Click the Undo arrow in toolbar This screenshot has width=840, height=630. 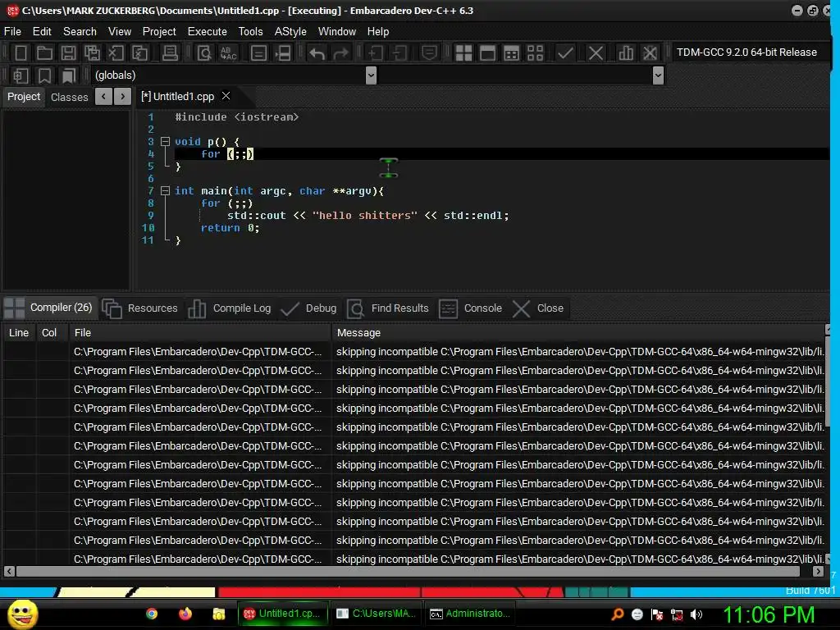pos(317,52)
